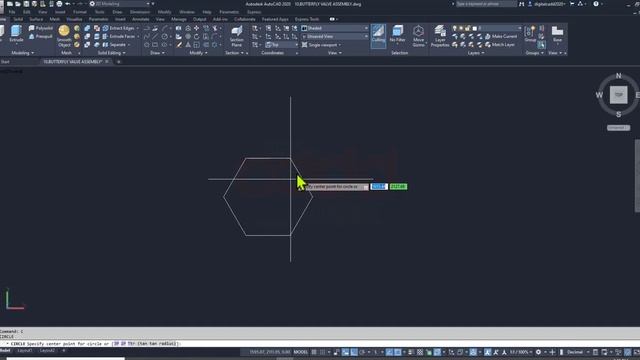The width and height of the screenshot is (640, 360).
Task: Click the Polysolid tool
Action: 41,28
